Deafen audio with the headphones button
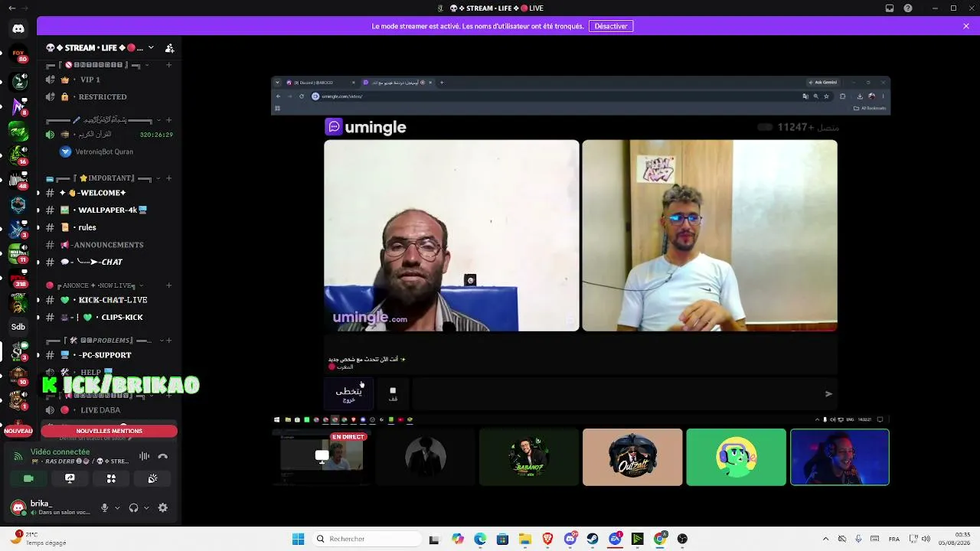980x551 pixels. (x=134, y=507)
